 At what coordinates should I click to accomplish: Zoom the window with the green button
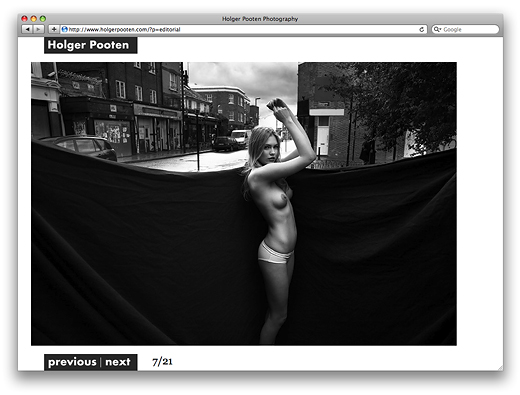pyautogui.click(x=43, y=19)
